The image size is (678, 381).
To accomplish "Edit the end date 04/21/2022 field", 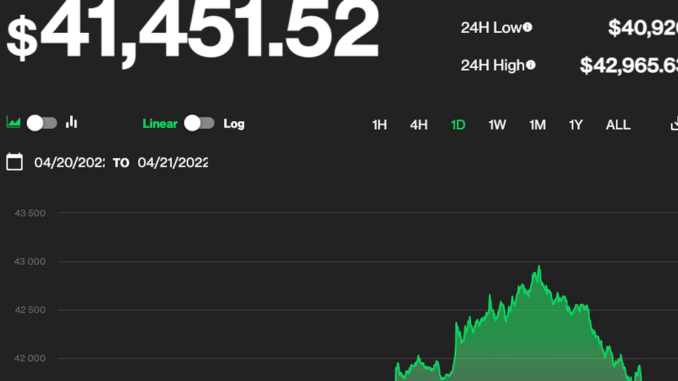I will (x=173, y=163).
